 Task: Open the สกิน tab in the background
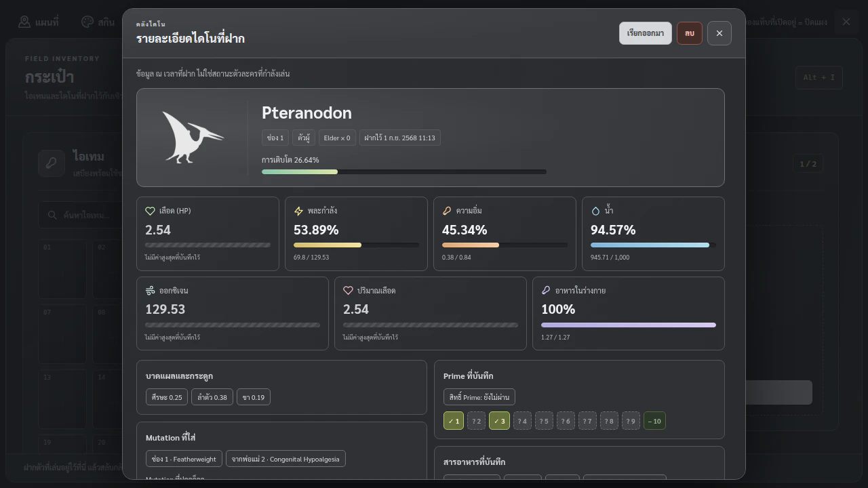98,22
